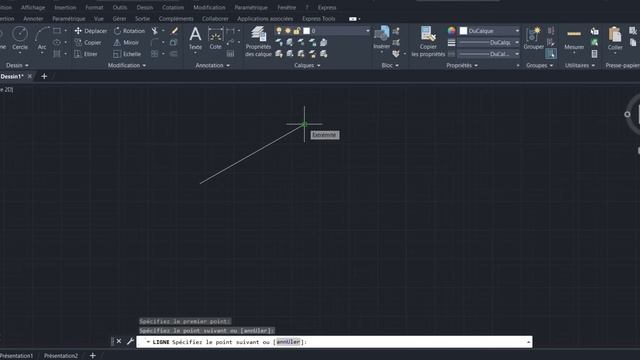Expand the Calques panel
The image size is (640, 360).
(307, 65)
